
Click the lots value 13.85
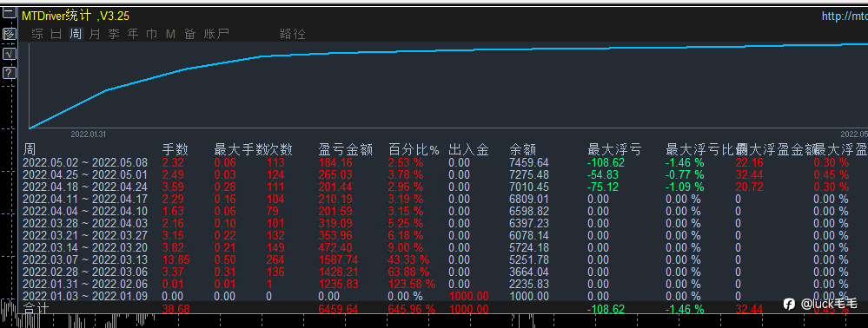176,260
